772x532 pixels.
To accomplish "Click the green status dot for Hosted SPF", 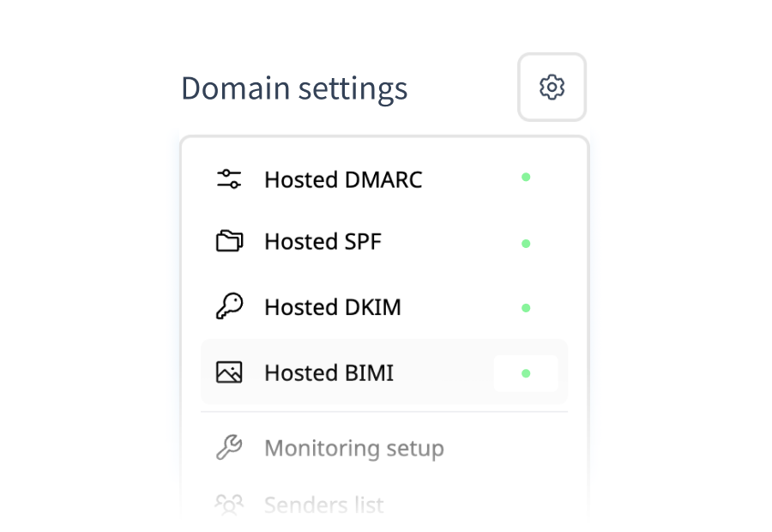I will pos(526,244).
